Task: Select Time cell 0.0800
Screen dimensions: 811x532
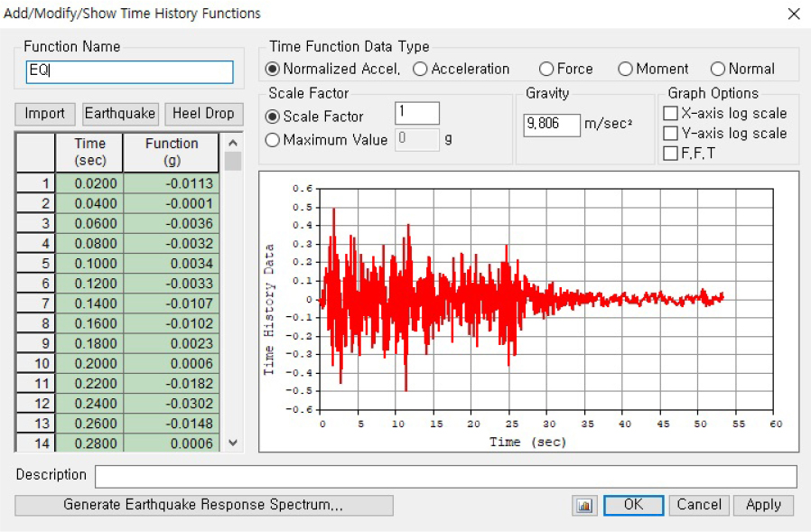Action: [89, 243]
